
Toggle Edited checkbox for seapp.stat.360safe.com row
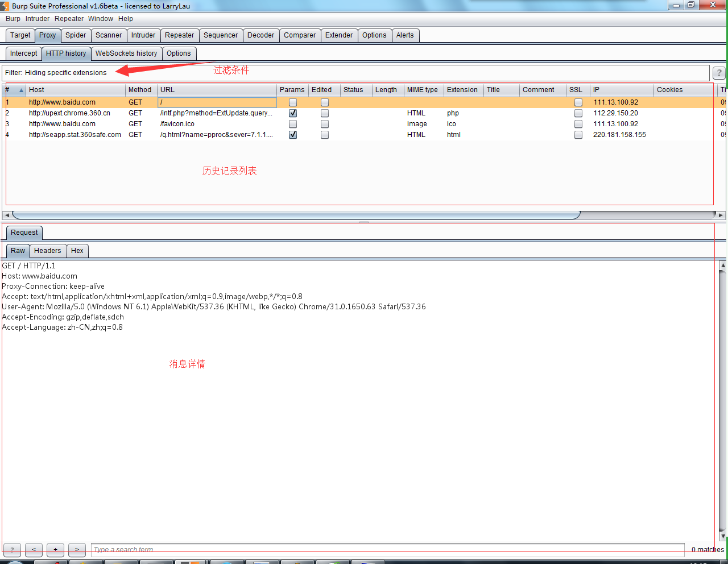pyautogui.click(x=325, y=135)
